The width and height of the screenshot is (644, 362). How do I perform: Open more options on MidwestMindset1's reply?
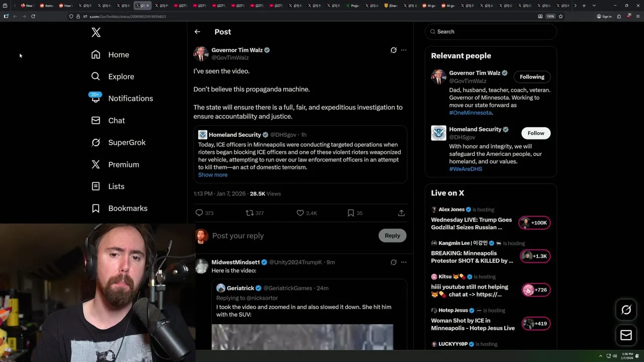(404, 262)
